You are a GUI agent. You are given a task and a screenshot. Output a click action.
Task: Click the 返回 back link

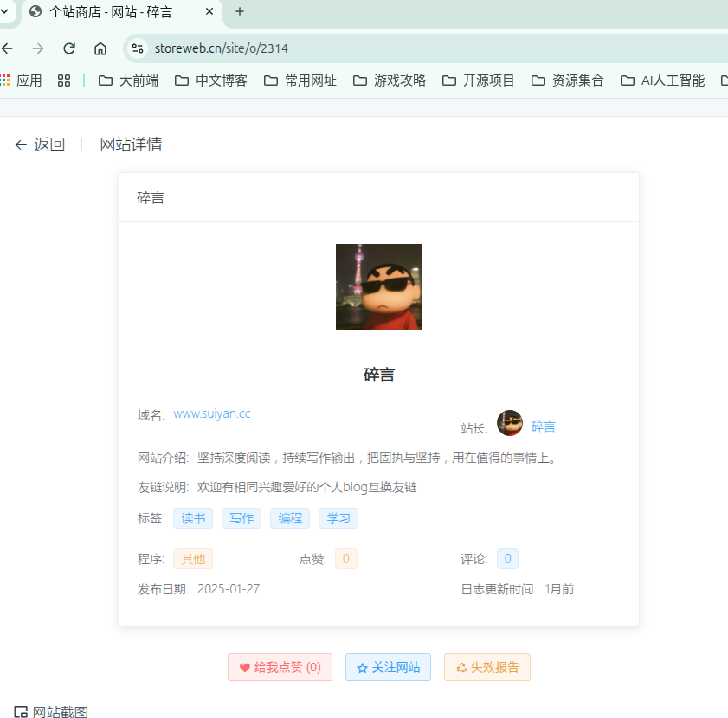[40, 144]
